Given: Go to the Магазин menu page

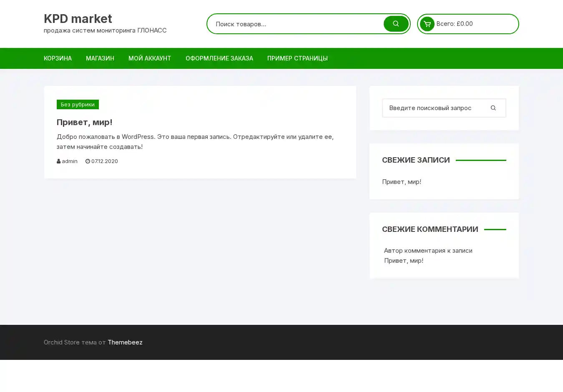Looking at the screenshot, I should (x=100, y=58).
